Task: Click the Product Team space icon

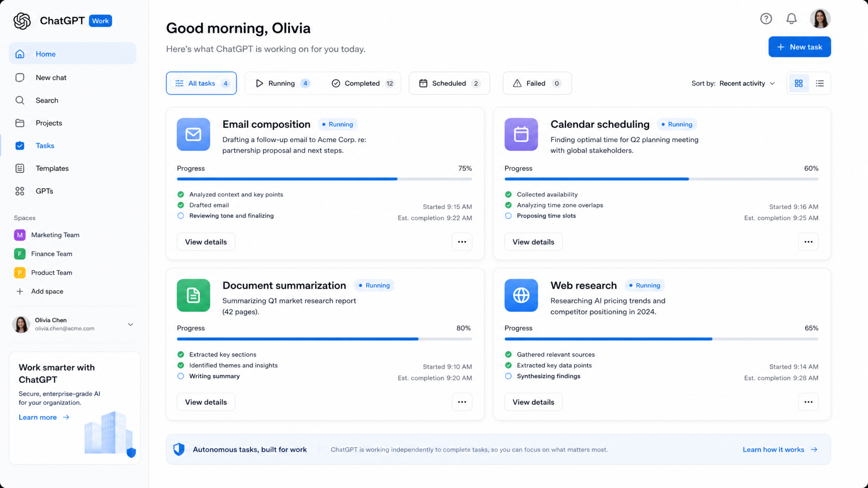Action: click(19, 273)
